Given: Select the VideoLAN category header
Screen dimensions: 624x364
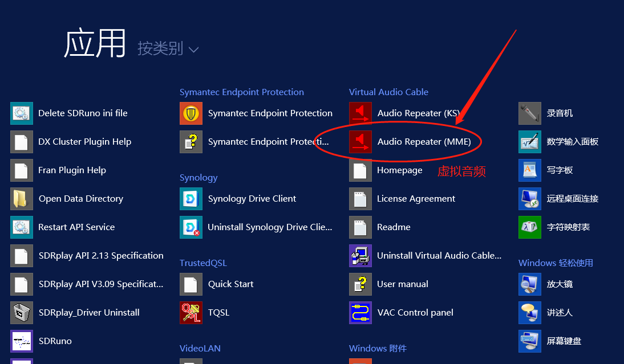Looking at the screenshot, I should 200,349.
